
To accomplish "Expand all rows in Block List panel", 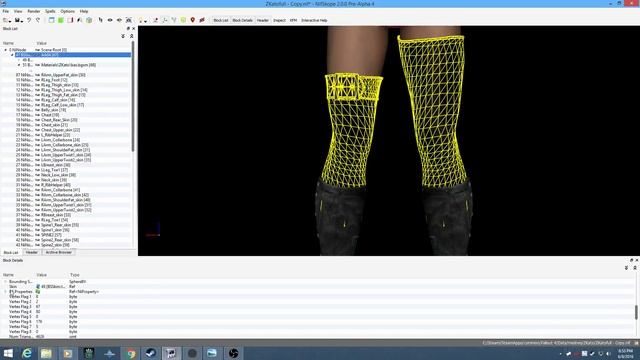I will (x=123, y=36).
